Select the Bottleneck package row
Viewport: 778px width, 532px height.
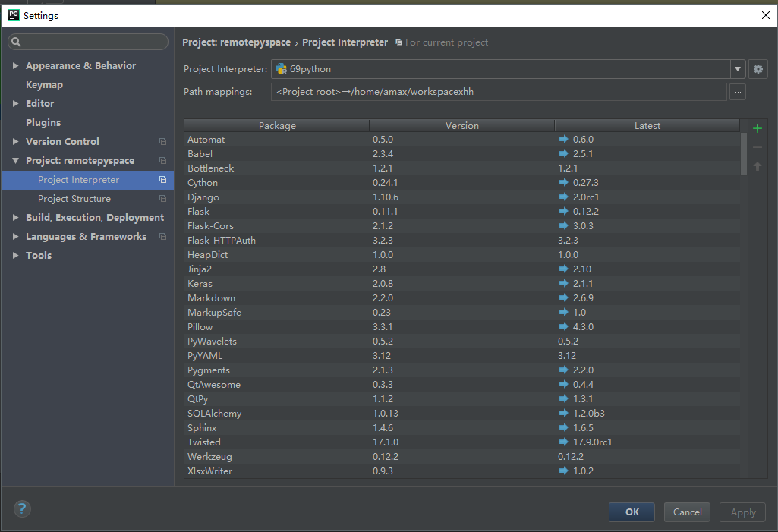pos(462,168)
